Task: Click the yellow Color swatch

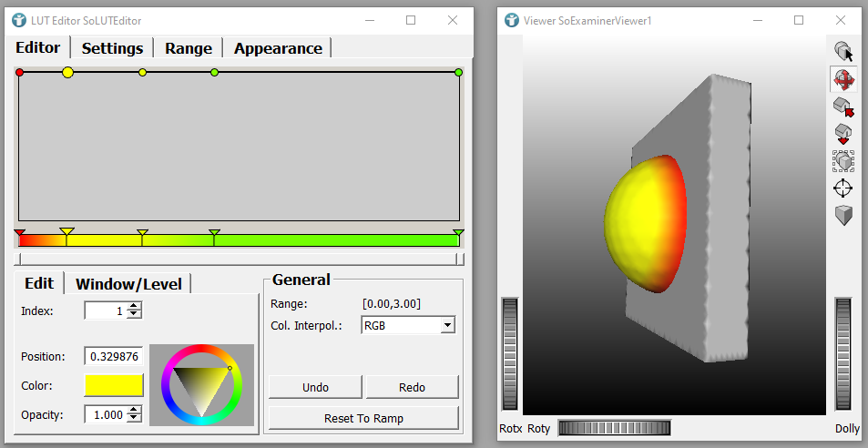Action: click(114, 385)
